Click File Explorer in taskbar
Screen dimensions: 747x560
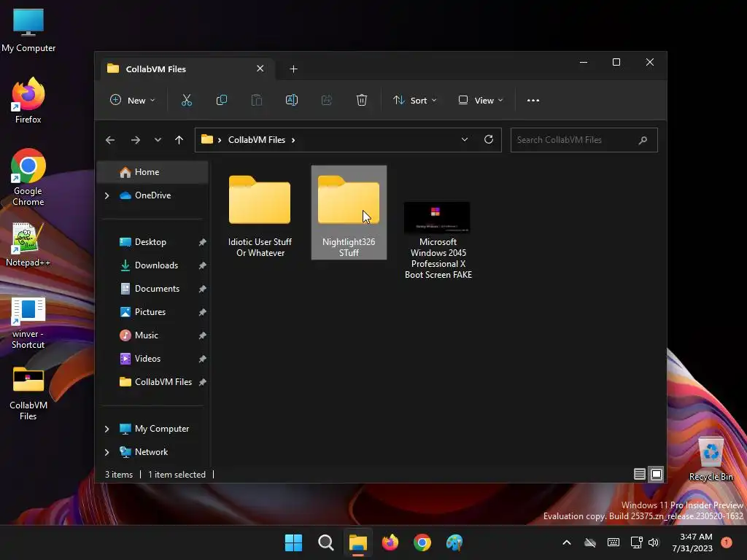(357, 542)
